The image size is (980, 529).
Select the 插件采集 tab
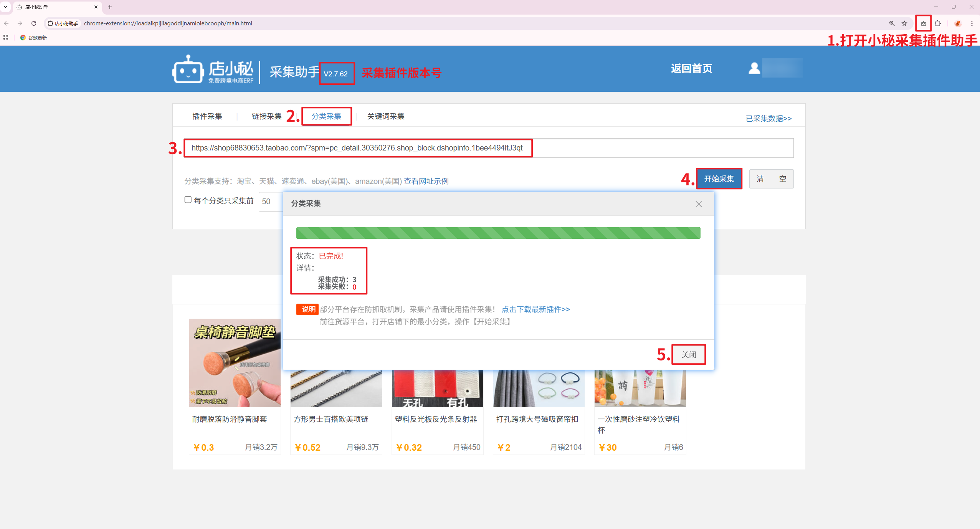pyautogui.click(x=207, y=116)
